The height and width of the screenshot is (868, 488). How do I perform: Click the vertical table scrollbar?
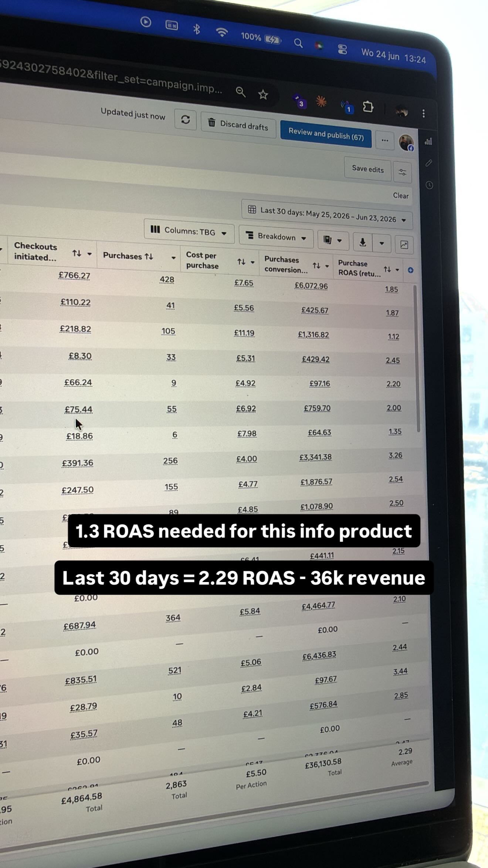(x=417, y=358)
